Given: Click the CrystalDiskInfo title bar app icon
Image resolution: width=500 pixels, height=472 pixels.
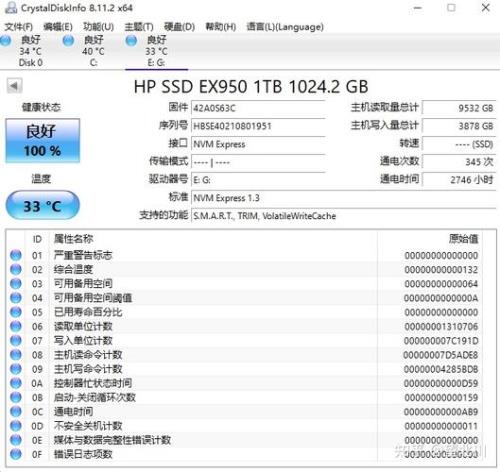Looking at the screenshot, I should click(x=11, y=7).
